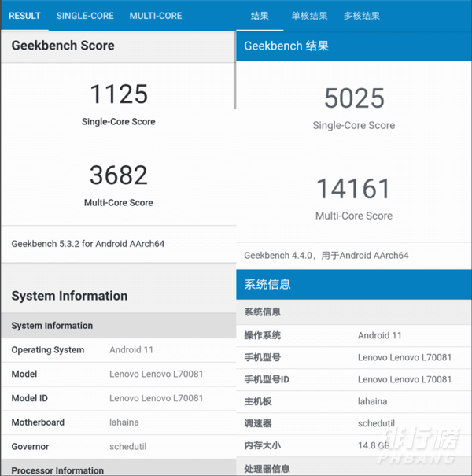The height and width of the screenshot is (476, 472).
Task: Select the Governor row label
Action: pos(30,447)
